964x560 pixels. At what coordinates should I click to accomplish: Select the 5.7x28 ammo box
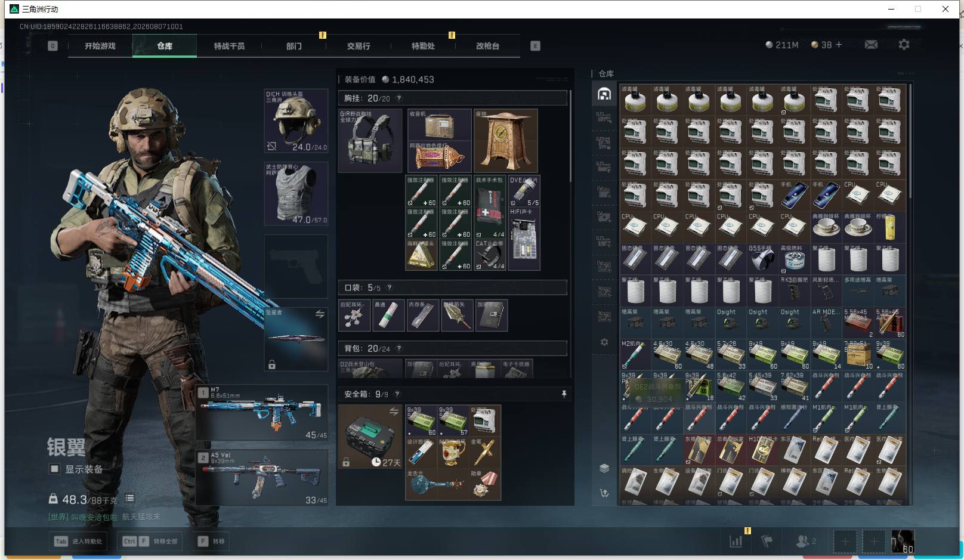pos(730,355)
